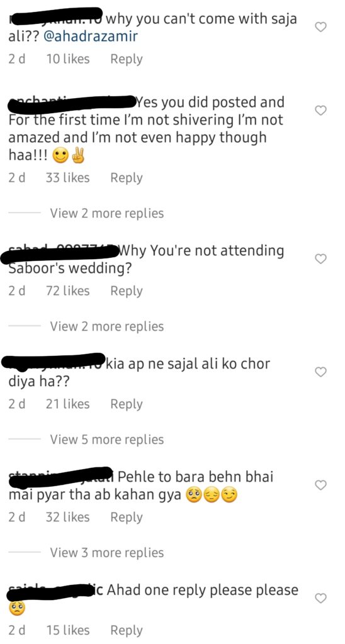View who gave 33 likes
The height and width of the screenshot is (644, 345).
tap(67, 178)
